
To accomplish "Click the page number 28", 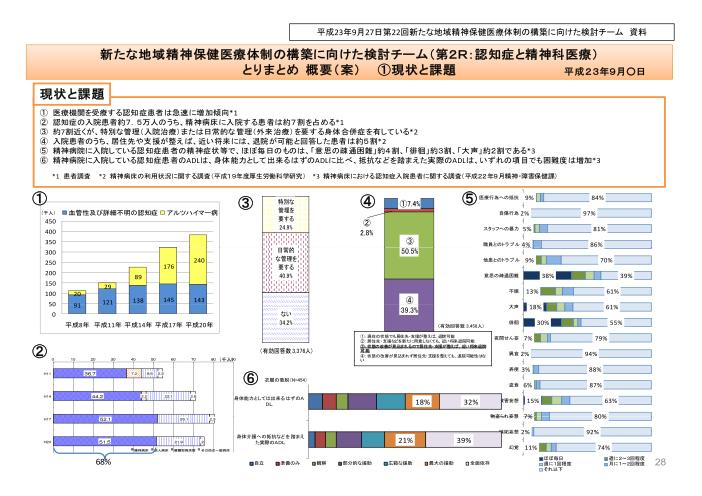I will click(x=660, y=462).
